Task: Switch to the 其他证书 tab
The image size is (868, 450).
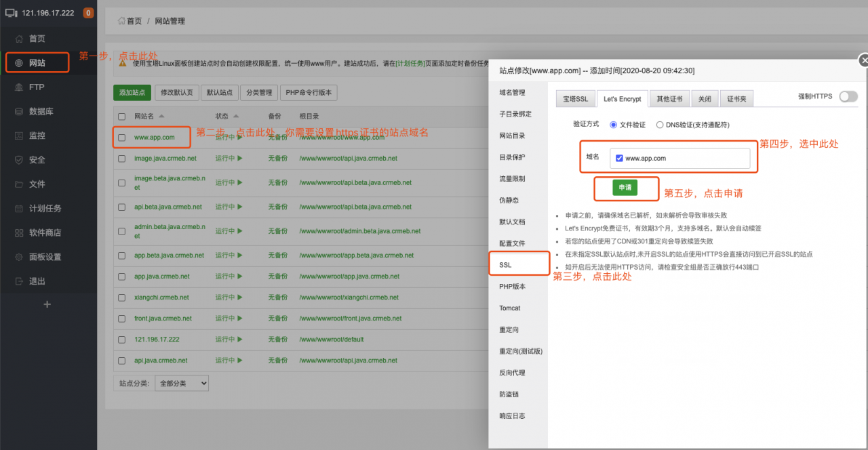Action: tap(669, 99)
